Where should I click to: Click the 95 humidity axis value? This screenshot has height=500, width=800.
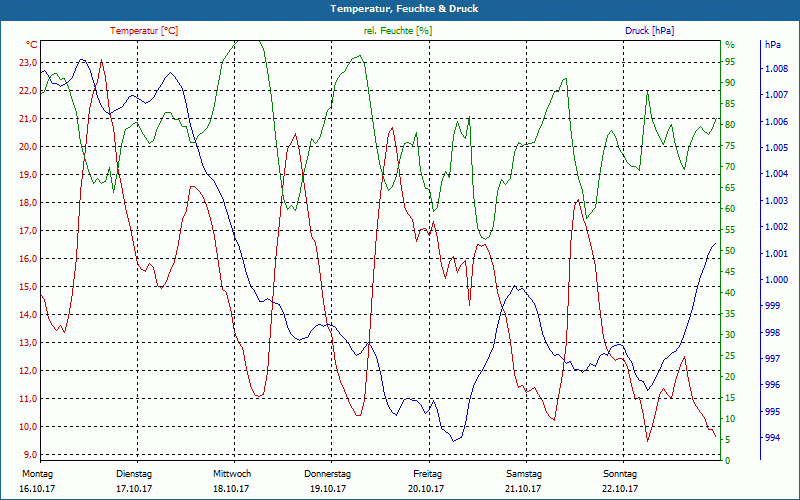click(x=730, y=62)
